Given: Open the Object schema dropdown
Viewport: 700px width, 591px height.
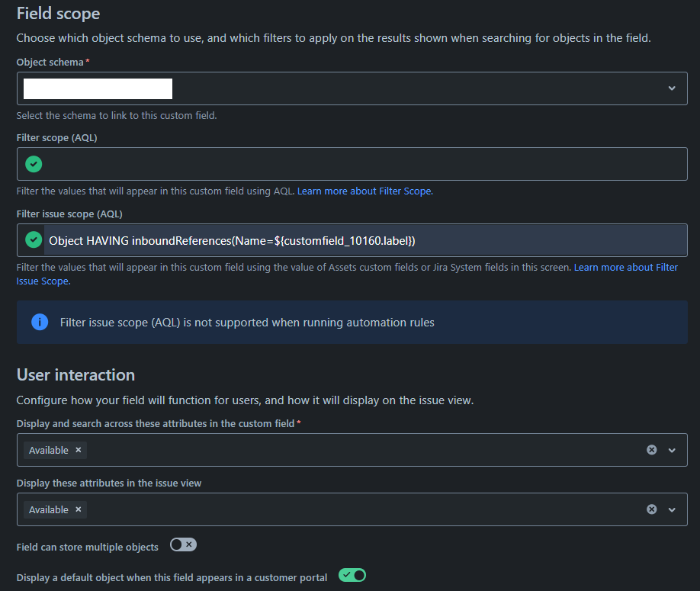Looking at the screenshot, I should [x=672, y=88].
